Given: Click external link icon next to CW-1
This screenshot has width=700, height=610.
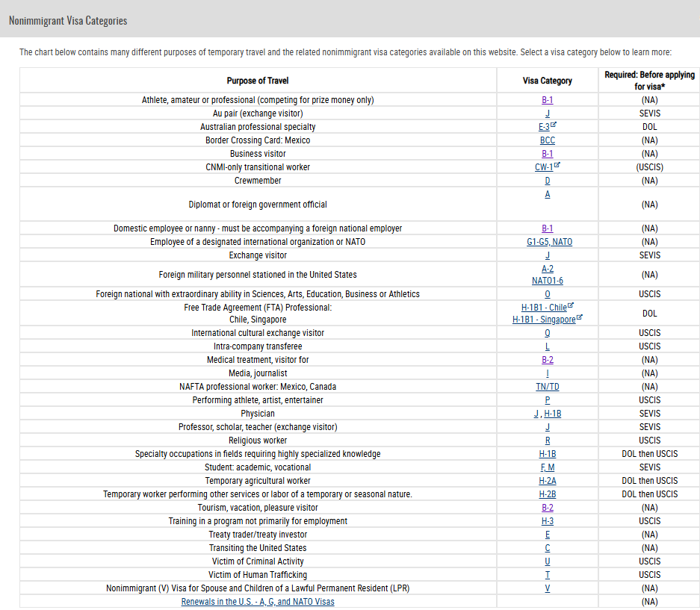Looking at the screenshot, I should point(557,166).
